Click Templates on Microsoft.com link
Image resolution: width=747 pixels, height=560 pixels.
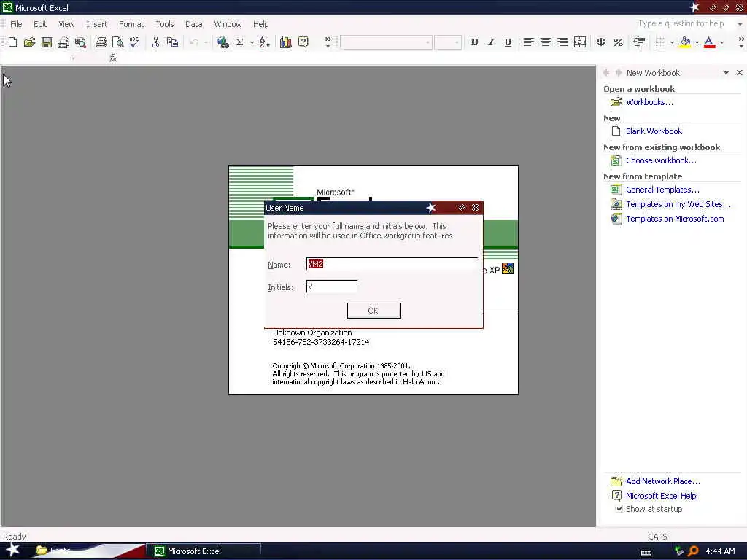pyautogui.click(x=675, y=219)
